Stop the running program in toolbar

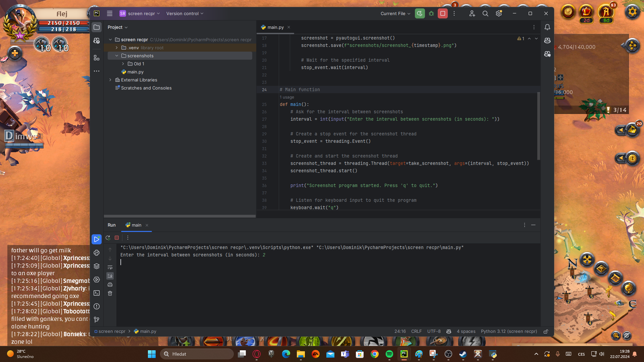pyautogui.click(x=443, y=13)
